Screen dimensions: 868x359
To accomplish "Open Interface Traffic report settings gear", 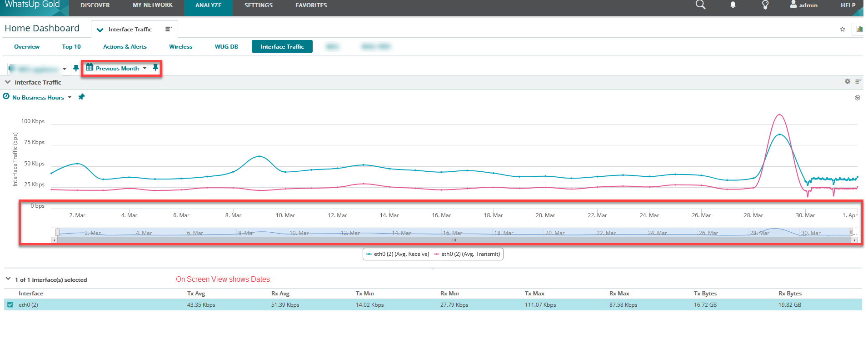I will pyautogui.click(x=848, y=82).
